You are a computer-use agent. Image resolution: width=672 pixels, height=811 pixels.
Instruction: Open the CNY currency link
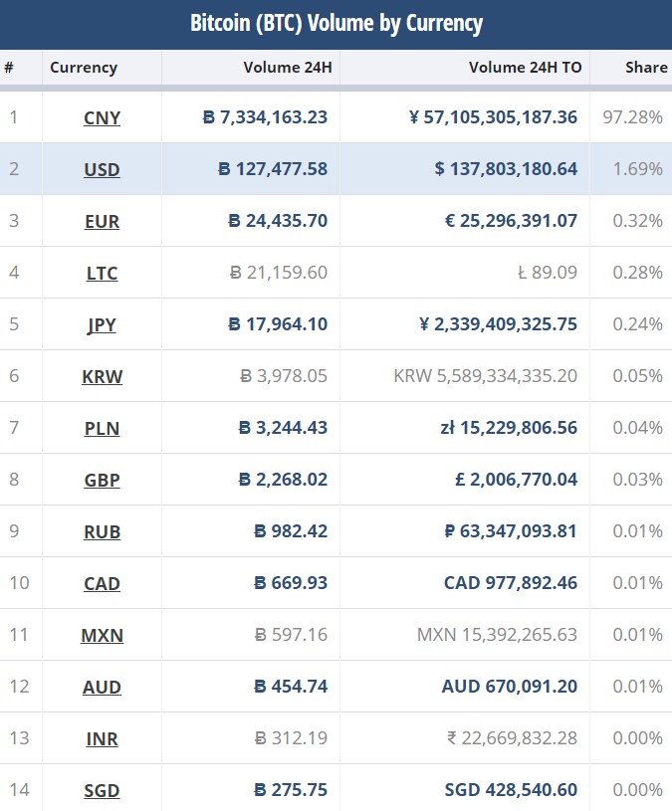point(102,118)
